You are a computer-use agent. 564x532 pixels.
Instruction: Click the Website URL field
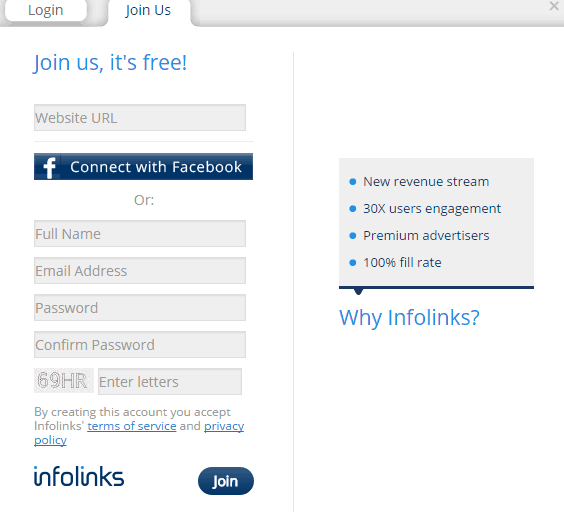point(140,118)
